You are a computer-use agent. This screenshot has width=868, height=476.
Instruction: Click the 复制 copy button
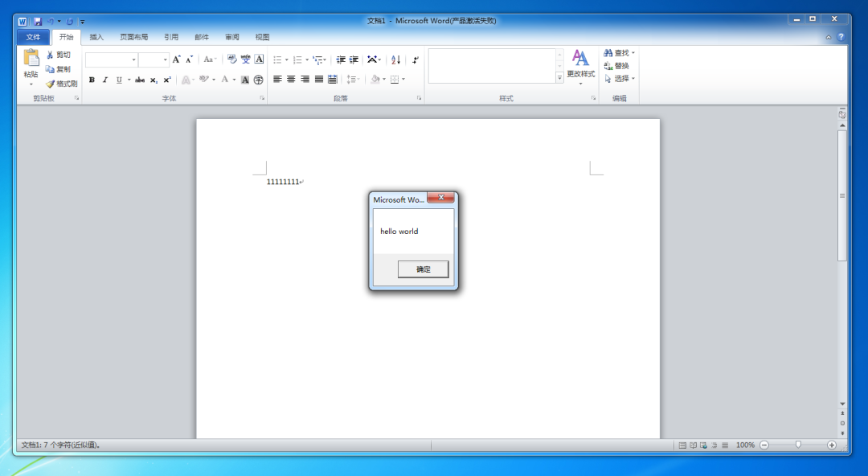click(x=59, y=69)
